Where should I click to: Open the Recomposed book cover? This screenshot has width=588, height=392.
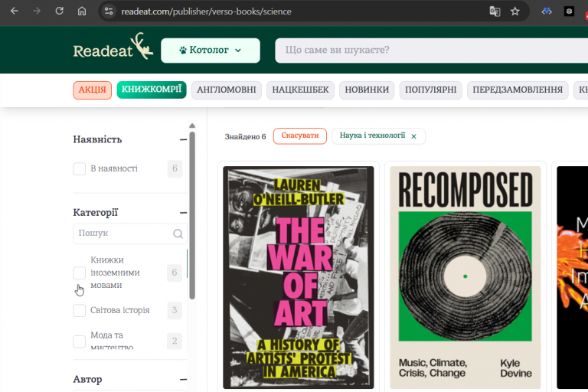coord(465,278)
